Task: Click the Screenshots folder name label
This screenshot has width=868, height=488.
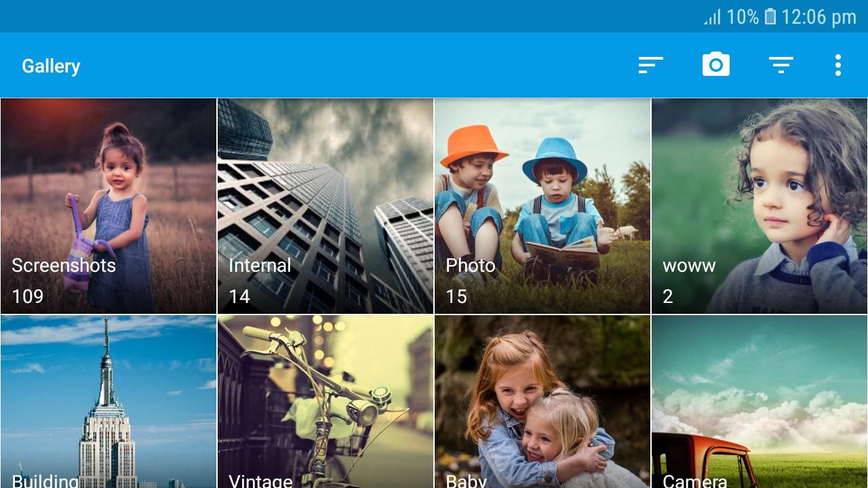Action: coord(64,265)
